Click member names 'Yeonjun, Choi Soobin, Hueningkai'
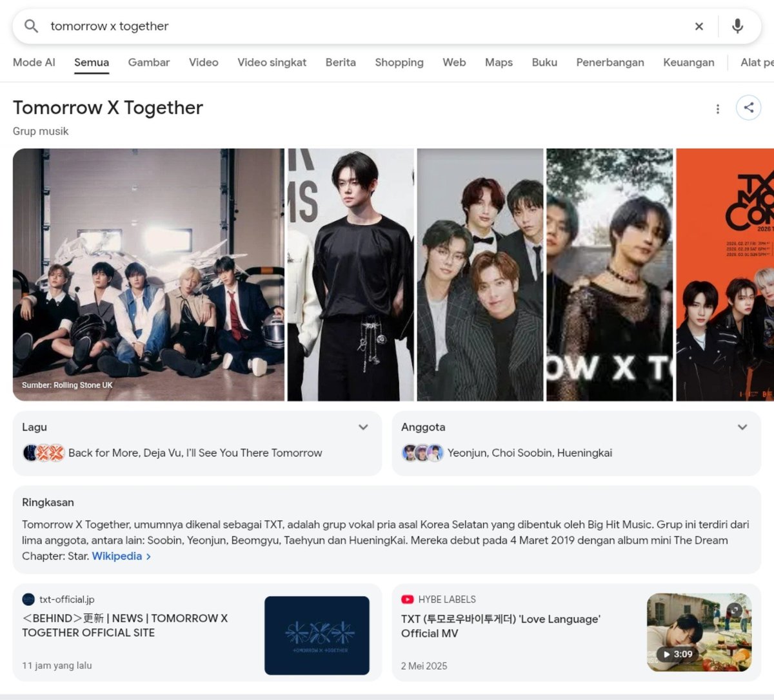This screenshot has width=774, height=700. (530, 453)
